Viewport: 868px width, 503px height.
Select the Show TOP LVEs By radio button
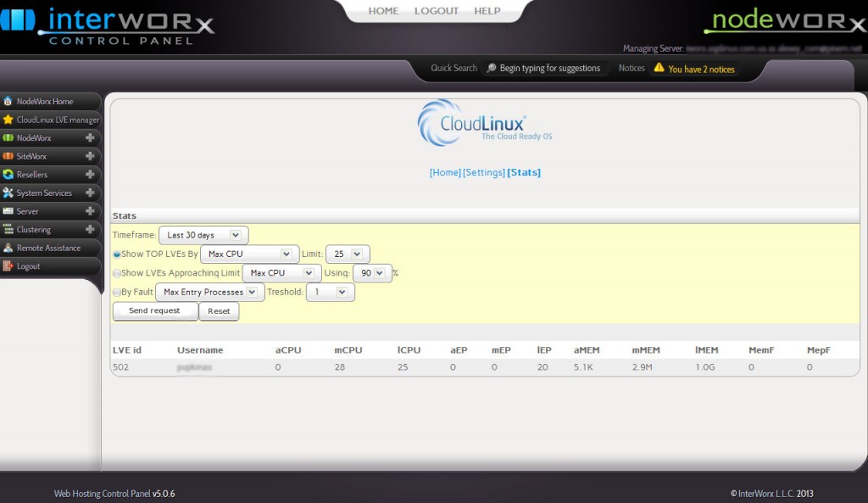(x=117, y=254)
